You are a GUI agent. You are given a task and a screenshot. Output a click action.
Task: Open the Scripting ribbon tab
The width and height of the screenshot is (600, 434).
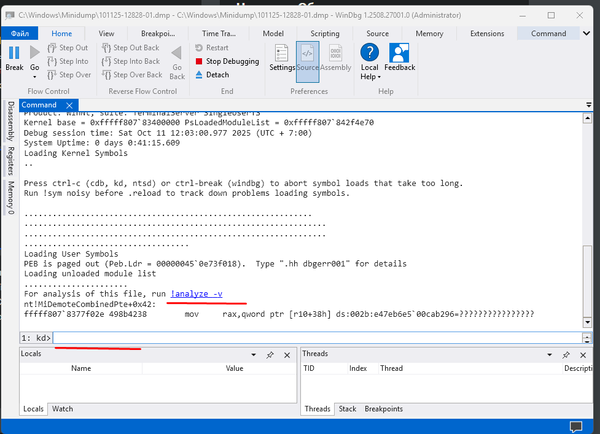pyautogui.click(x=324, y=32)
